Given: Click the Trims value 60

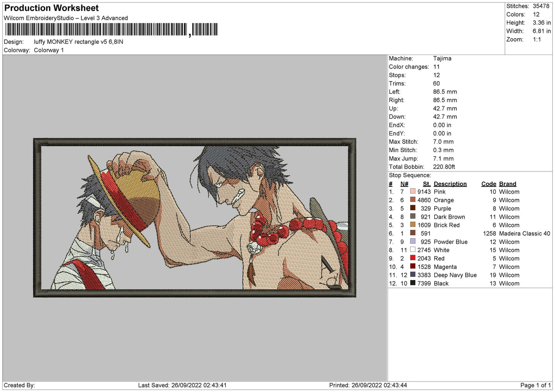Looking at the screenshot, I should coord(437,84).
